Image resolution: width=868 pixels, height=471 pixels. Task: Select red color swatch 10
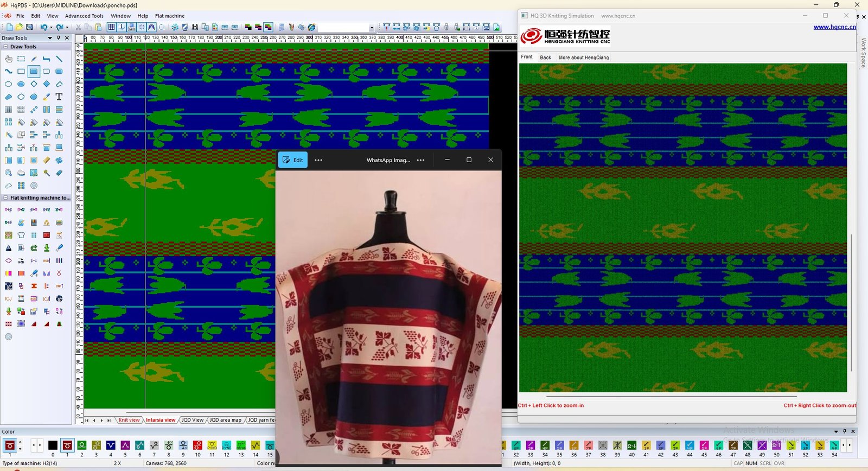(x=197, y=445)
